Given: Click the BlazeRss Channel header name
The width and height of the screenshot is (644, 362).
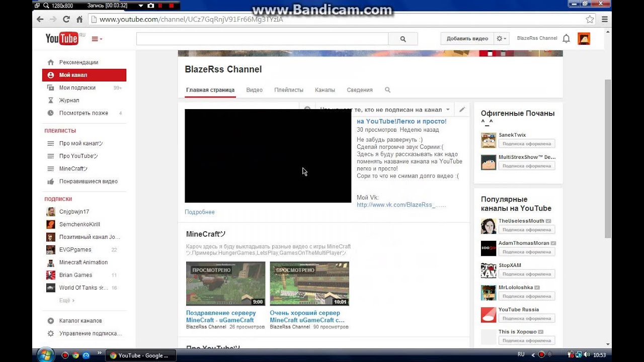Looking at the screenshot, I should [x=537, y=38].
